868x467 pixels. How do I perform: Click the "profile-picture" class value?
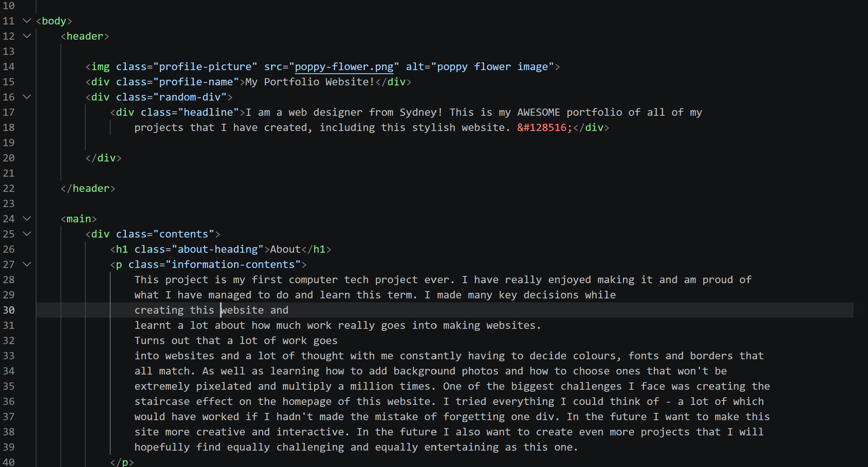click(205, 66)
